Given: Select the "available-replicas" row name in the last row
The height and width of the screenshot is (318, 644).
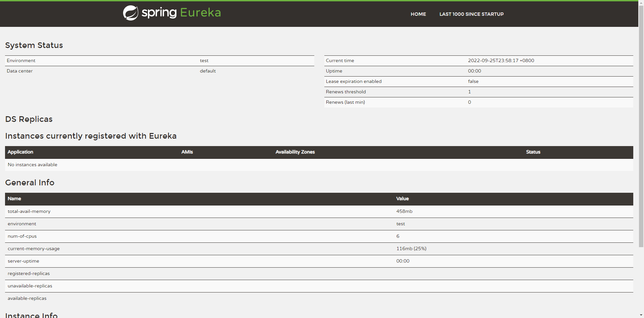Looking at the screenshot, I should [27, 299].
